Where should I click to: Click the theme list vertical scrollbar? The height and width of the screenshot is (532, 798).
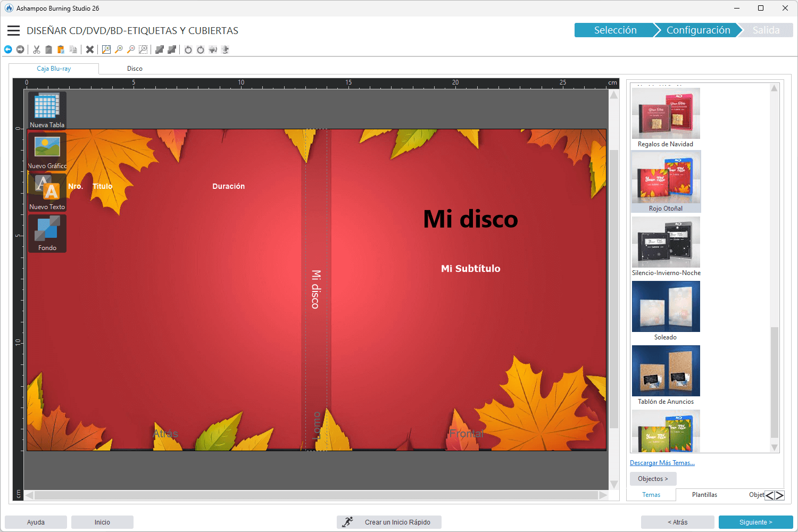(x=774, y=380)
